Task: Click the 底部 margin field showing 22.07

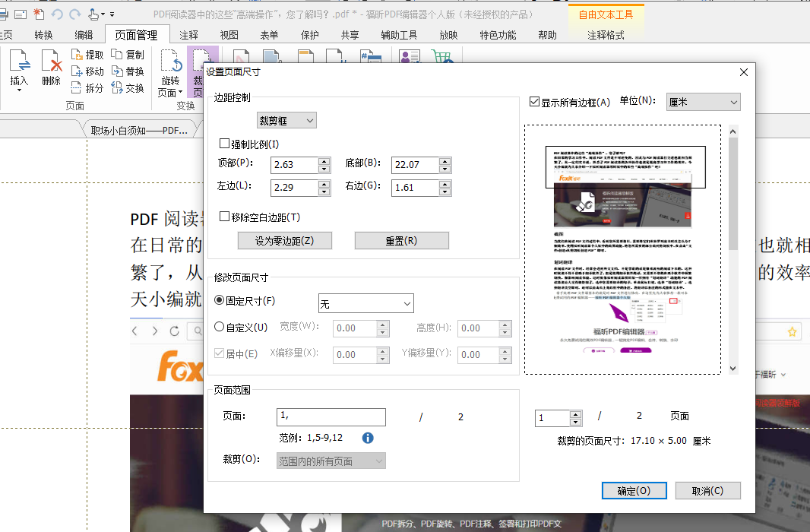Action: pyautogui.click(x=415, y=165)
